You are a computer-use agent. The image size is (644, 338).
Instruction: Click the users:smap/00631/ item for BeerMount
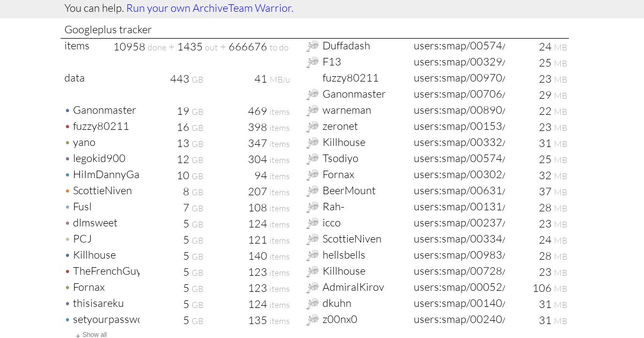coord(459,190)
